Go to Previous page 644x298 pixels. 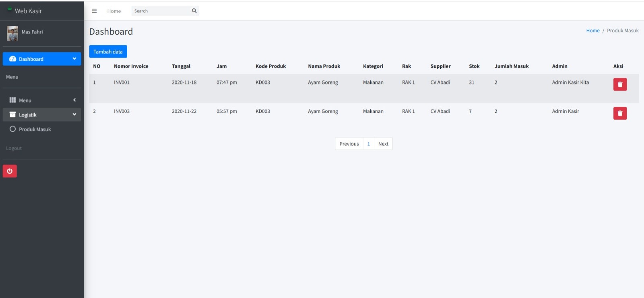point(349,144)
